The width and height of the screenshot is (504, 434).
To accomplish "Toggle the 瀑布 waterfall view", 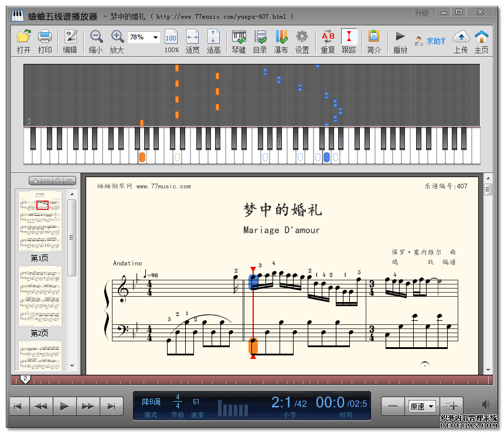I will [281, 41].
